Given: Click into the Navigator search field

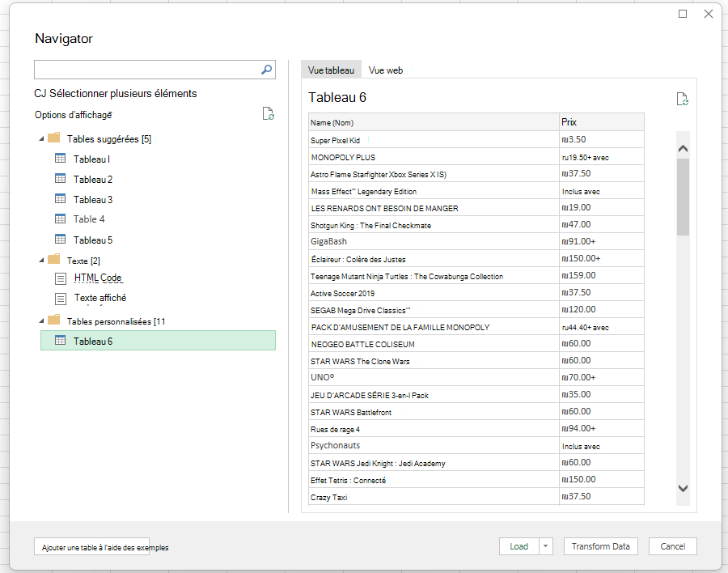Looking at the screenshot, I should tap(147, 70).
